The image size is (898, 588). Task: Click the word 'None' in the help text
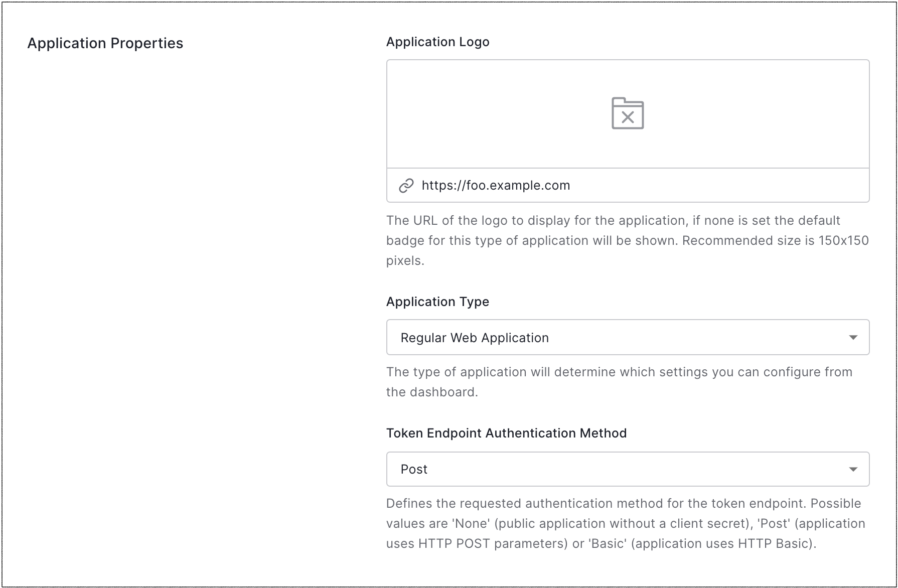point(471,523)
